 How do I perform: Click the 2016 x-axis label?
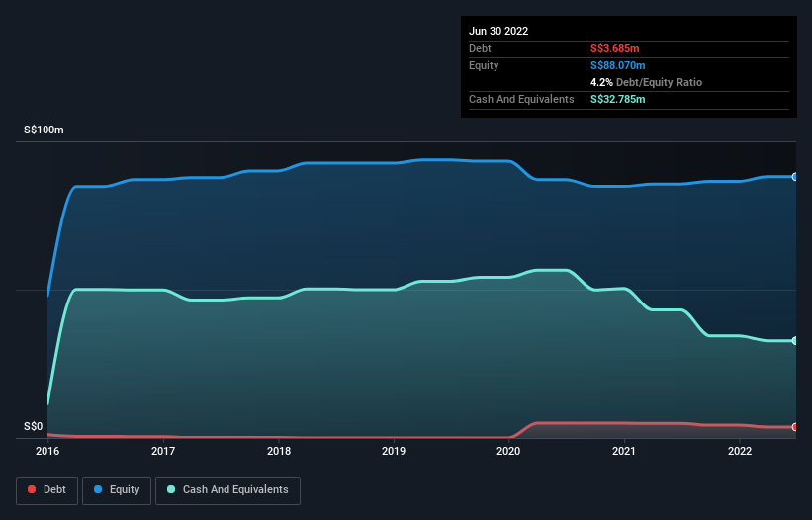(47, 451)
